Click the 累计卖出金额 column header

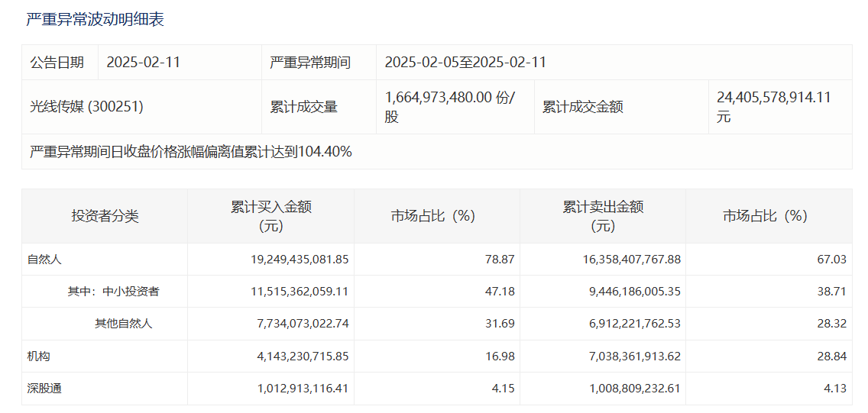[x=602, y=216]
